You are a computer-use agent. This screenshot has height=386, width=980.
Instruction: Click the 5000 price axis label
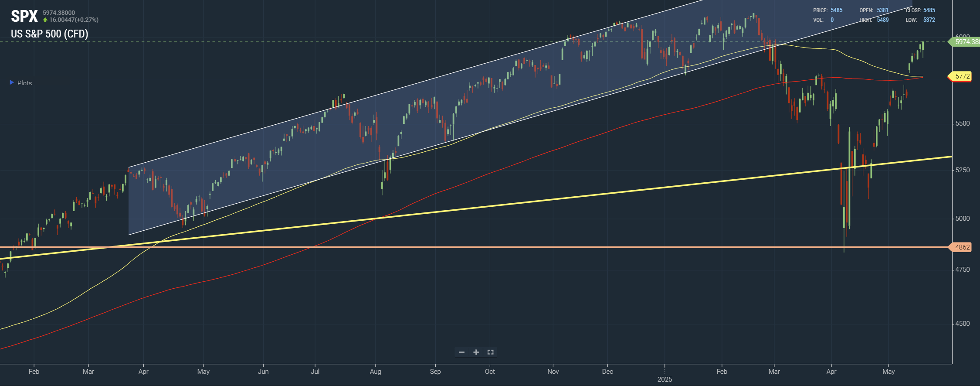963,219
